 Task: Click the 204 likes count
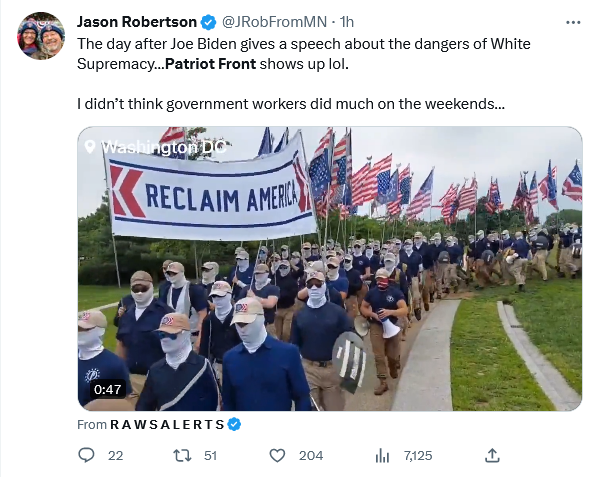click(x=311, y=456)
